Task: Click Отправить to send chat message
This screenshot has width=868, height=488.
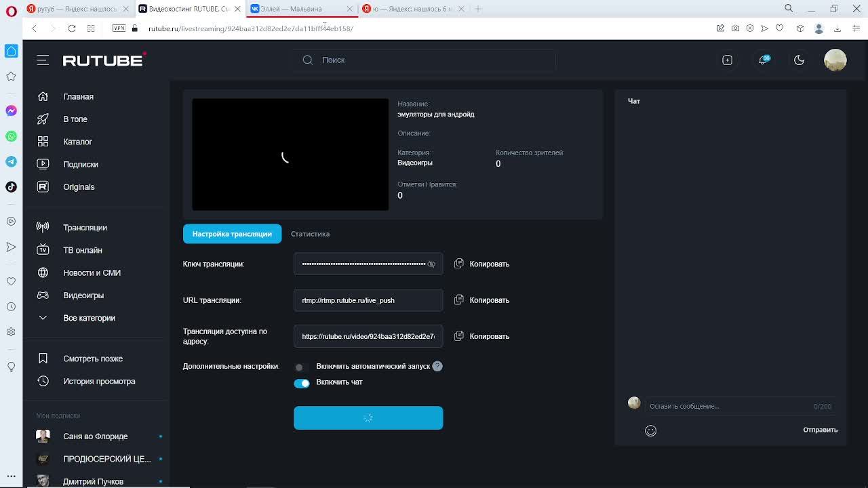Action: (x=821, y=430)
